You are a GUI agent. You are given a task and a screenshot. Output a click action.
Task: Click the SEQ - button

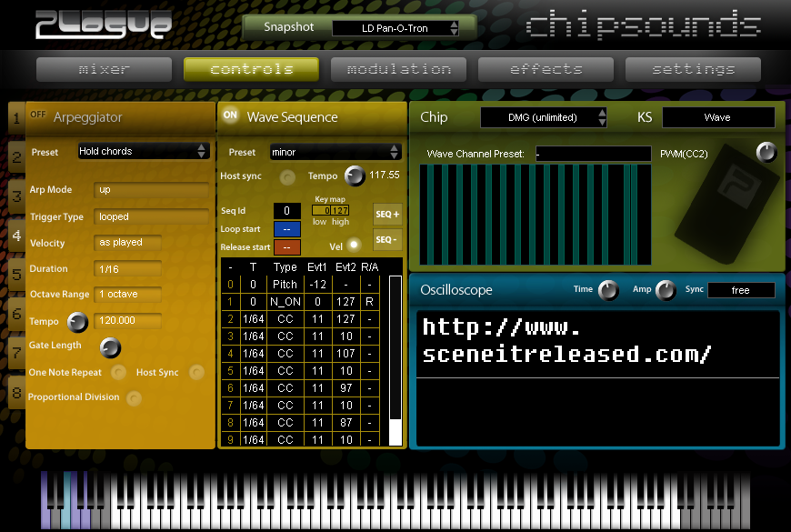[387, 239]
